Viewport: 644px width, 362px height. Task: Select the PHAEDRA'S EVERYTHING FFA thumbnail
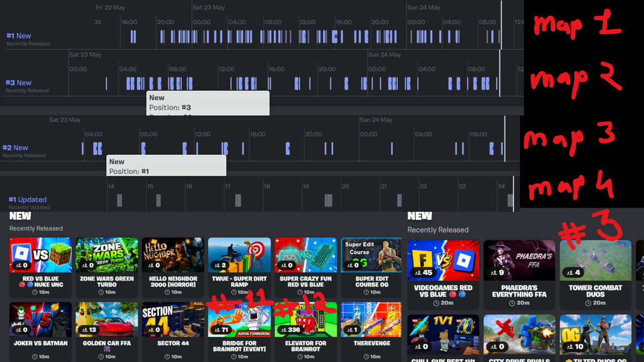[519, 260]
